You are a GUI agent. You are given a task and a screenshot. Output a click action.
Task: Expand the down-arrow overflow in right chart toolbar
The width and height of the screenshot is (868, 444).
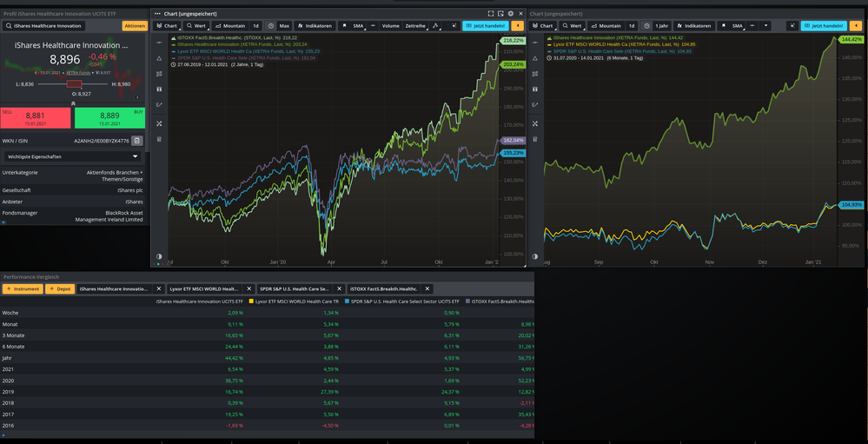click(765, 25)
